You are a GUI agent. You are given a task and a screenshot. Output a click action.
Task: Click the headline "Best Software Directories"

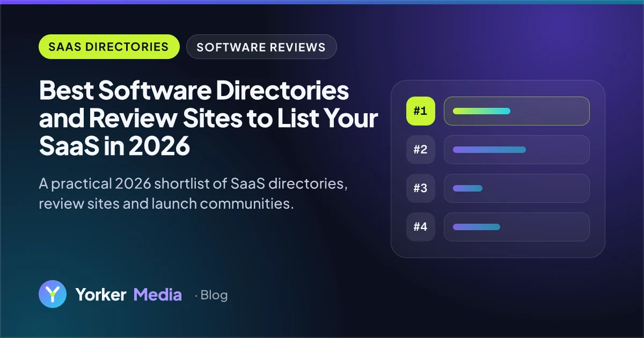194,91
